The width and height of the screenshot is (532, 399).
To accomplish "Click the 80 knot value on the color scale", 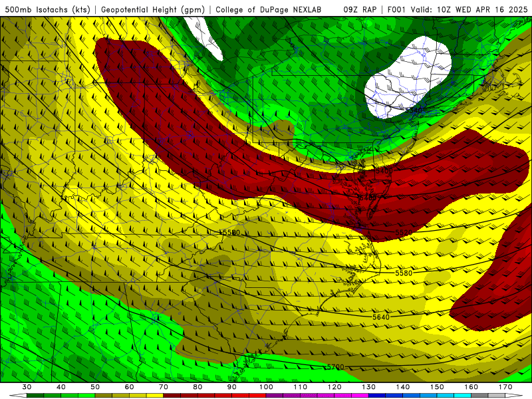I will [x=198, y=387].
